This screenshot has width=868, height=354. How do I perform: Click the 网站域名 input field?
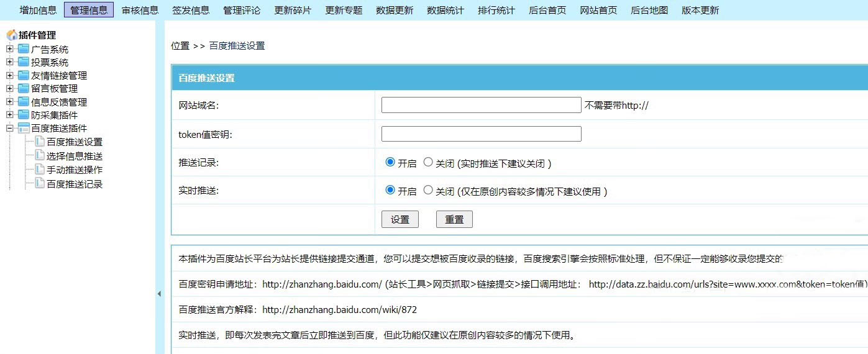[481, 105]
